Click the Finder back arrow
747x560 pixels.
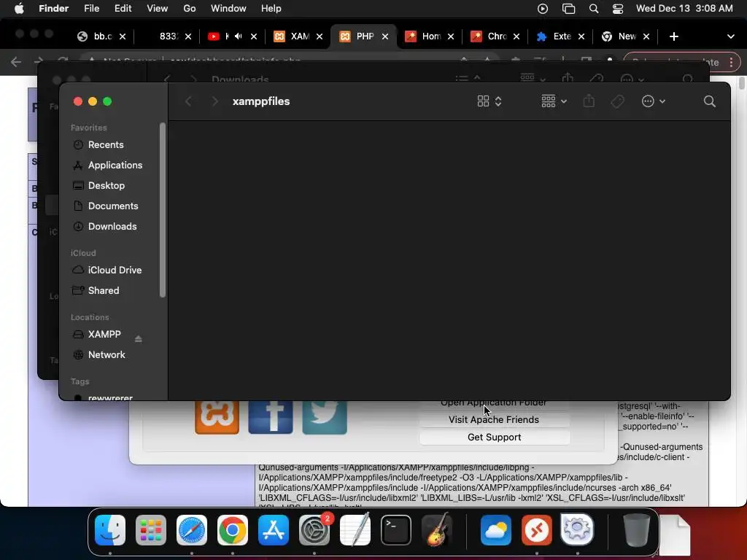coord(189,101)
